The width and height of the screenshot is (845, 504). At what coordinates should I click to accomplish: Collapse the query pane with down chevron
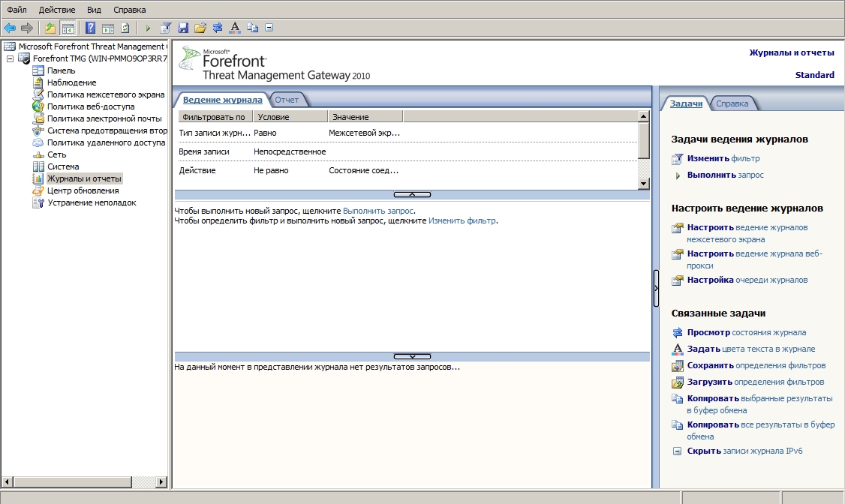(412, 356)
